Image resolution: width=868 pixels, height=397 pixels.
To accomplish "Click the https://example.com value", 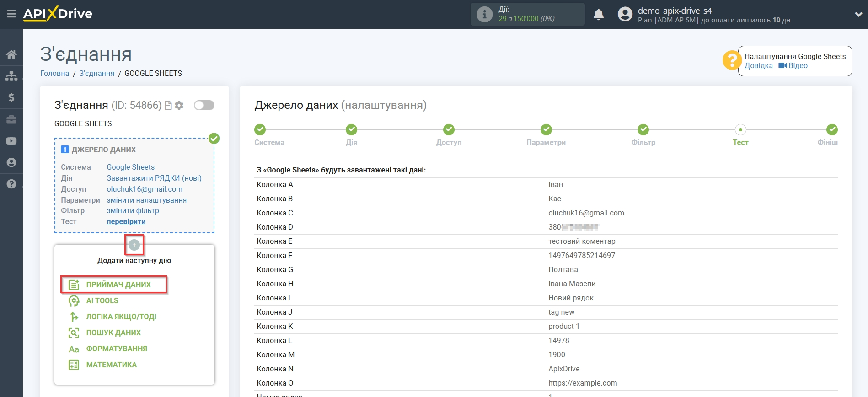I will point(583,383).
